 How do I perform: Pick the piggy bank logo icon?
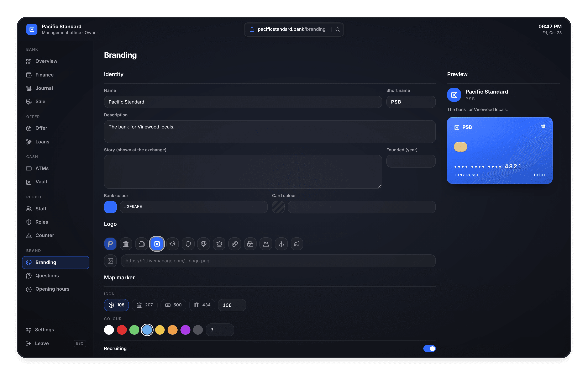pos(173,244)
